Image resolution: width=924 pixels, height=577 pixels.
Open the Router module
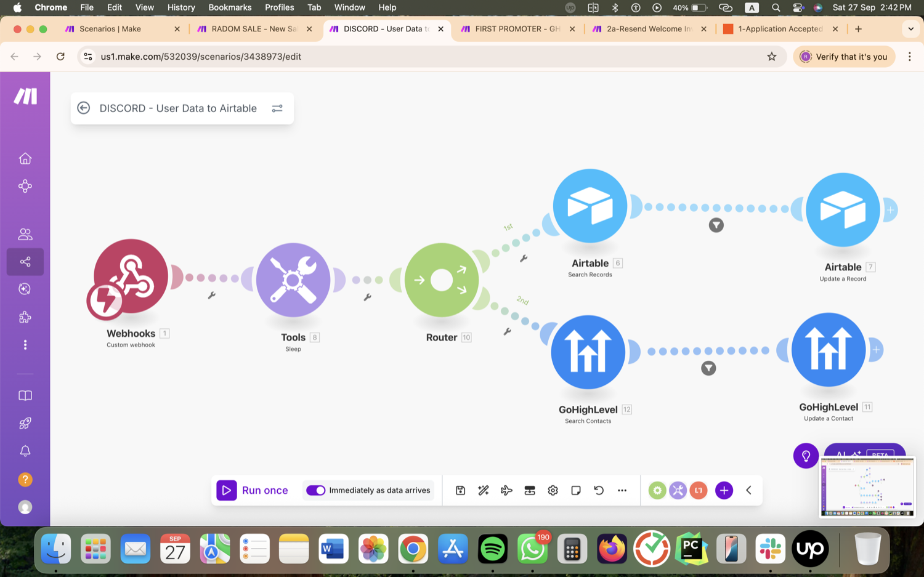442,280
